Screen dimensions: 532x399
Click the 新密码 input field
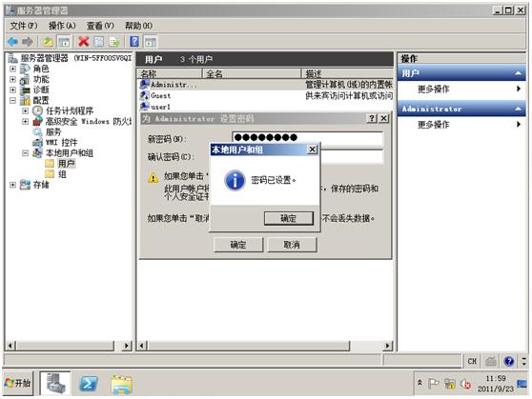[308, 138]
